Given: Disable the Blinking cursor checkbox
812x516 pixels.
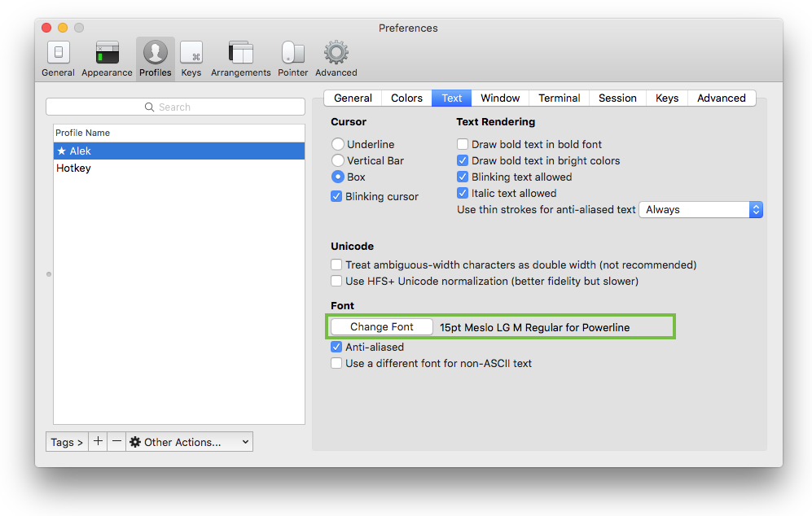Looking at the screenshot, I should 336,197.
